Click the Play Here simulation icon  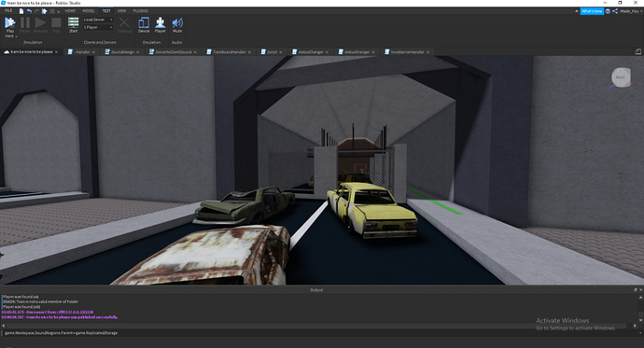coord(10,23)
